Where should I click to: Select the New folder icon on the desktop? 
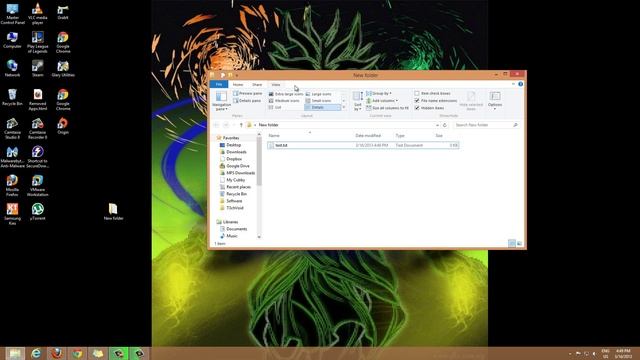(113, 212)
